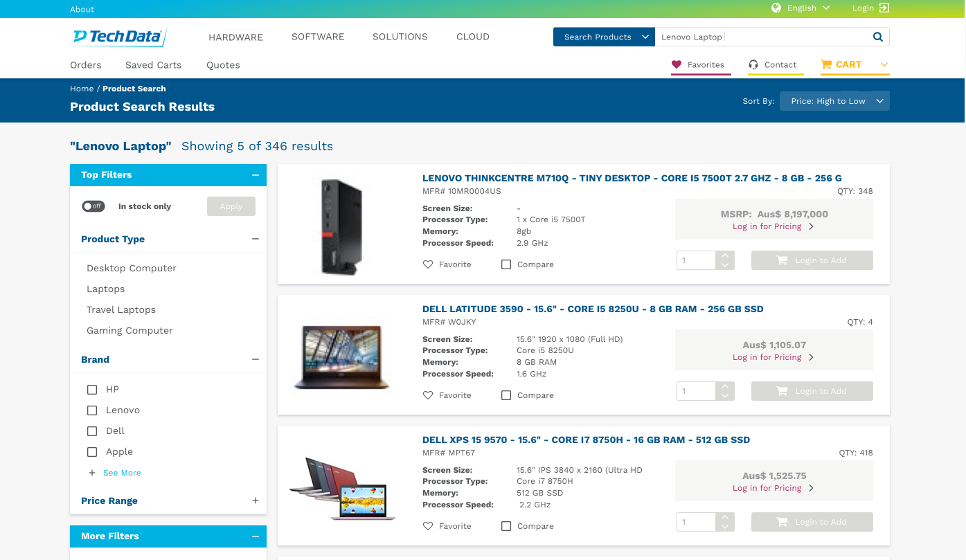Toggle In stock only switch
The width and height of the screenshot is (966, 560).
point(93,206)
